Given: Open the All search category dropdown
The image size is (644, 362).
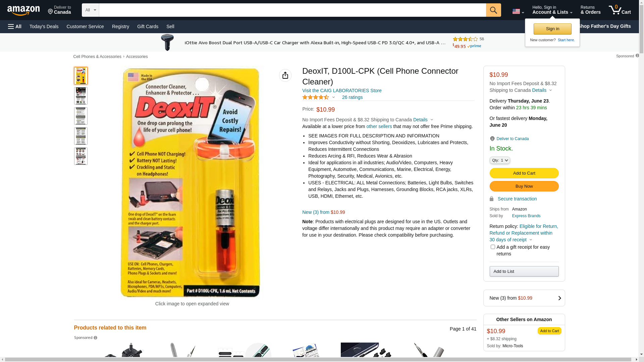Looking at the screenshot, I should tap(91, 10).
